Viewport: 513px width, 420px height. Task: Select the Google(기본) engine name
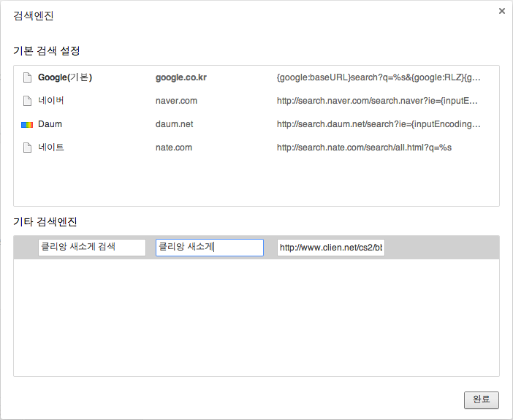(65, 77)
